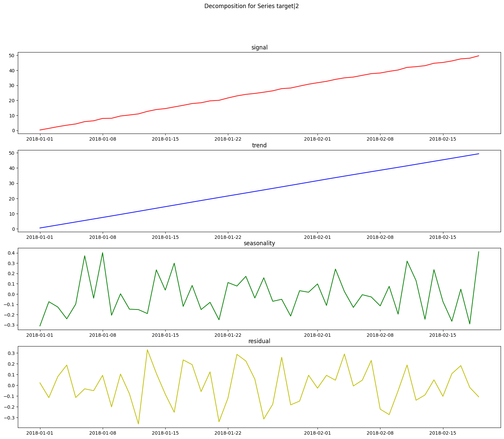Viewport: 504px width, 439px height.
Task: Pick '2018-01-01' label on trend x-axis
Action: (x=40, y=237)
